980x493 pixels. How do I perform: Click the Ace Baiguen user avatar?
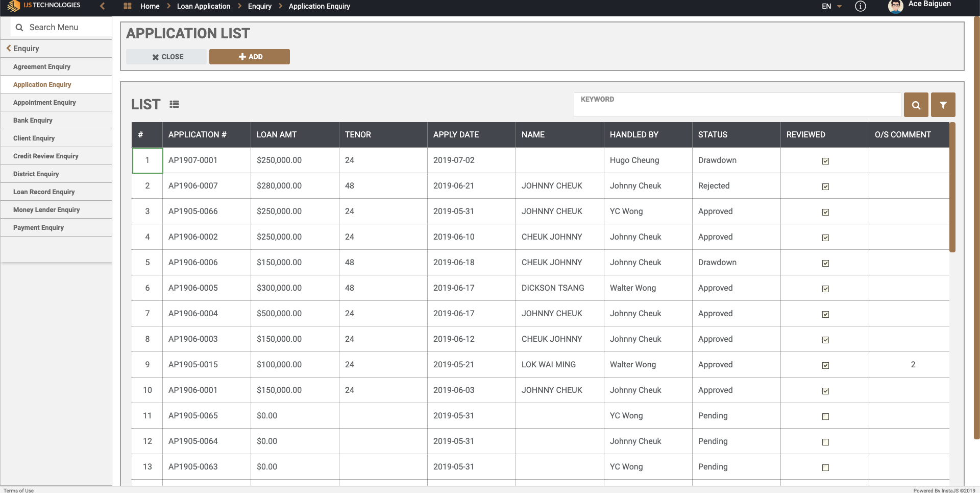click(x=895, y=6)
